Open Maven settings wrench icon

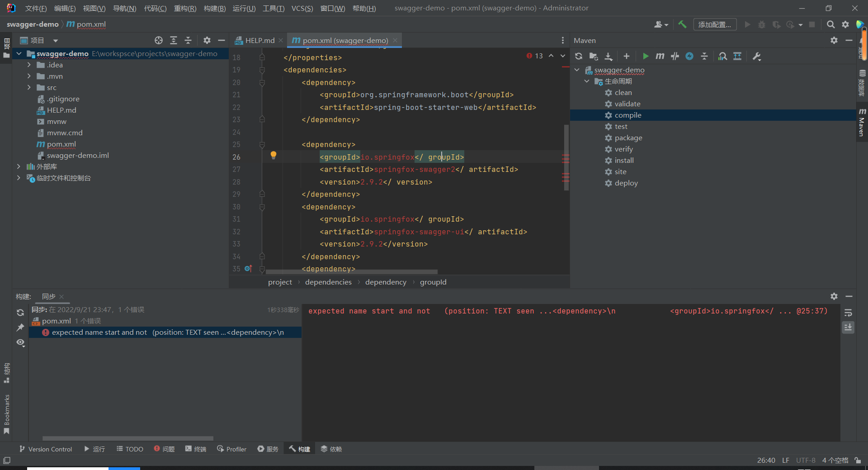(757, 56)
